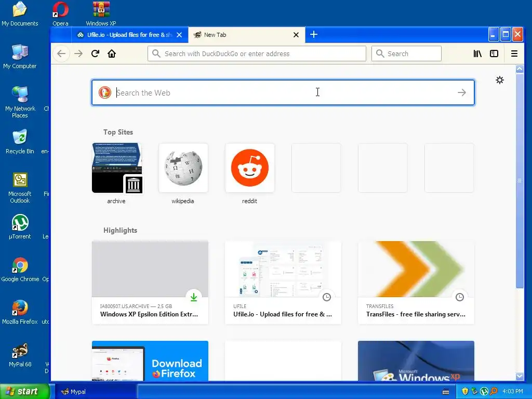Select the Google Chrome desktop shortcut
Image resolution: width=532 pixels, height=399 pixels.
tap(20, 270)
